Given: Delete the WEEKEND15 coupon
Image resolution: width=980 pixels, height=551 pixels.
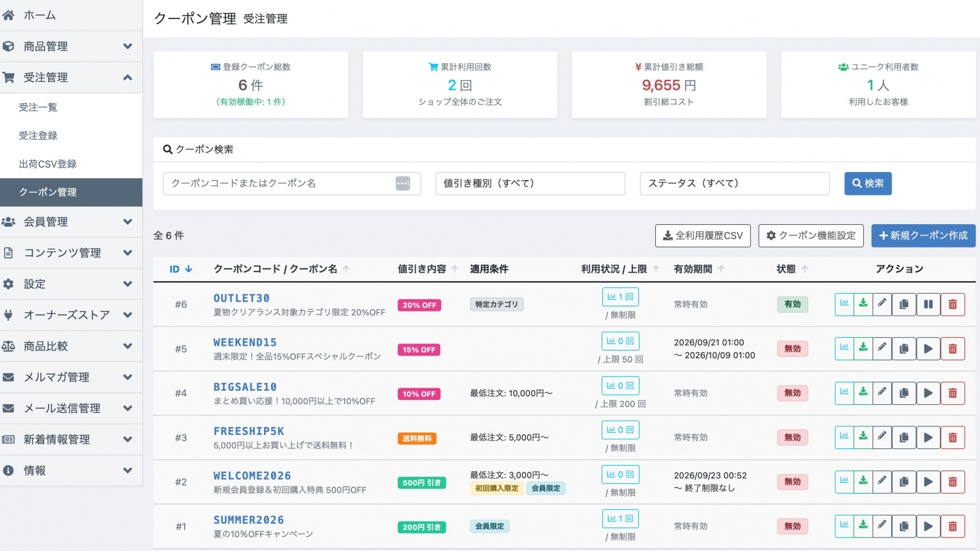Looking at the screenshot, I should pos(953,348).
